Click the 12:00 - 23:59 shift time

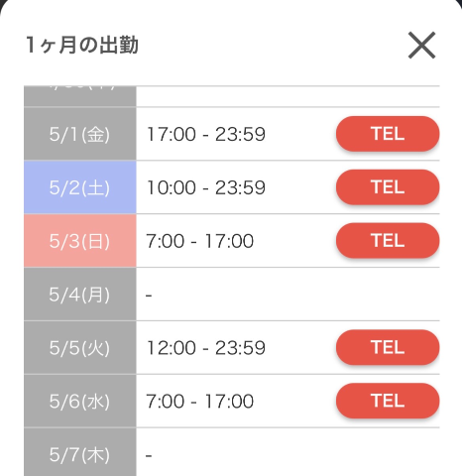coord(206,348)
